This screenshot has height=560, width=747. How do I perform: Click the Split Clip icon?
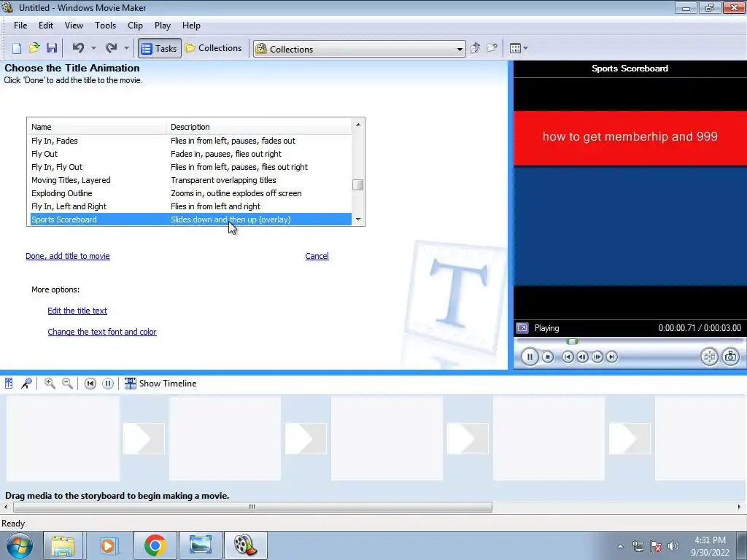709,357
